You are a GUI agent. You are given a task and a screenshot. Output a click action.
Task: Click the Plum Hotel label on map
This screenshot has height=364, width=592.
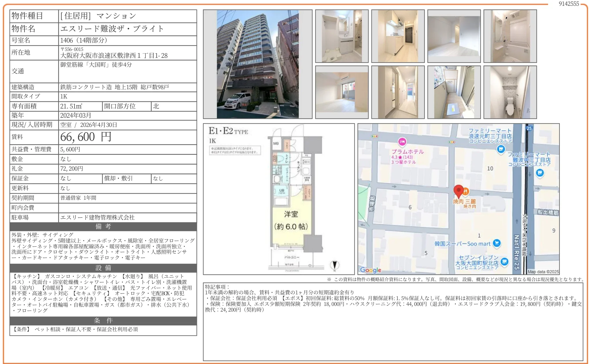coord(407,152)
